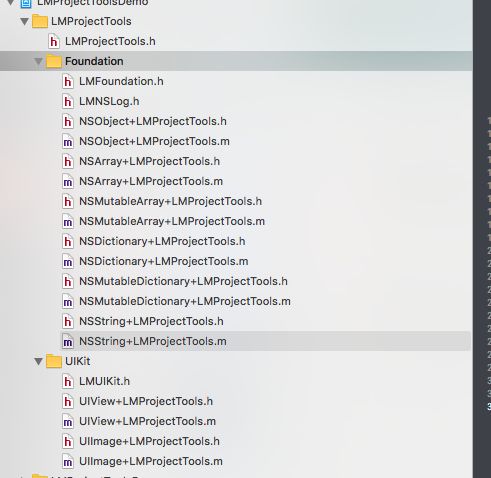Click the m icon of NSArray+LMProjectTools.m
Image resolution: width=491 pixels, height=478 pixels.
point(68,181)
